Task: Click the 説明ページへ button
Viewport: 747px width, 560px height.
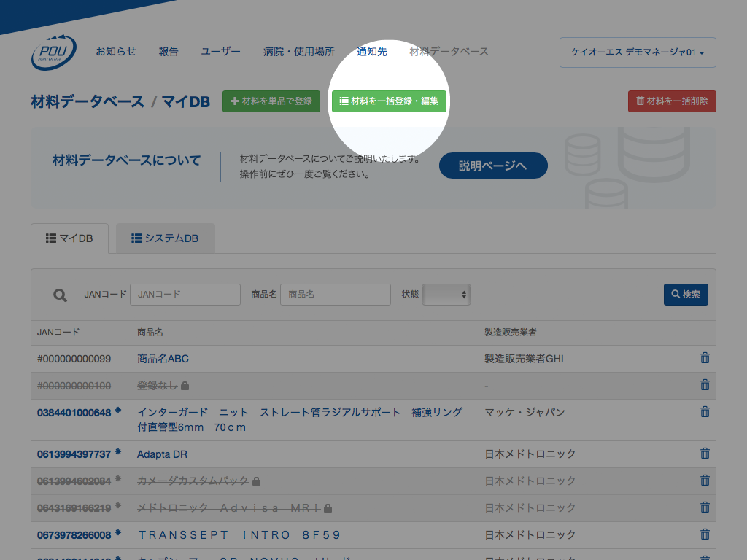Action: 492,166
